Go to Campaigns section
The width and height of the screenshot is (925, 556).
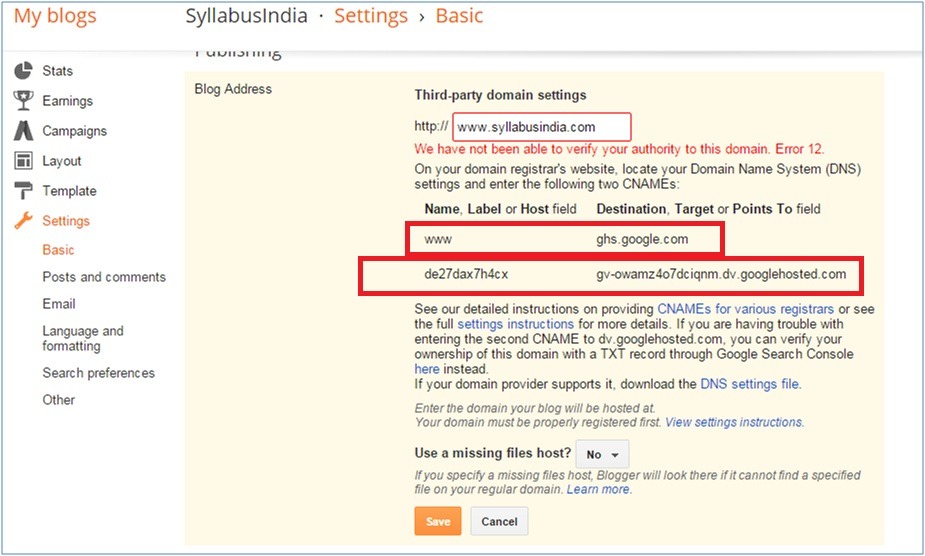pyautogui.click(x=74, y=131)
